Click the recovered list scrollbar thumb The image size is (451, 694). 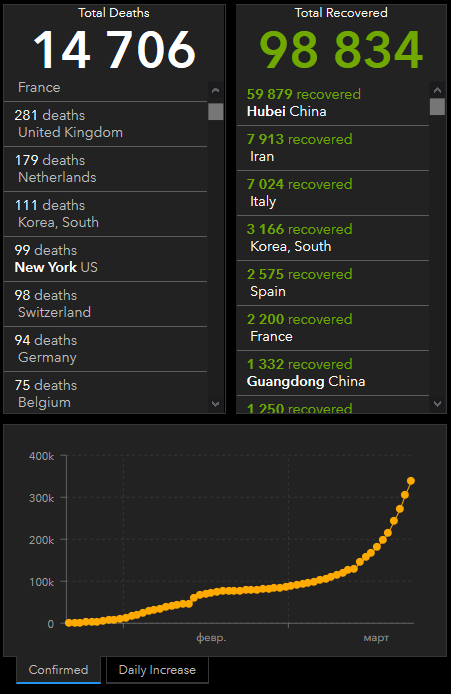pos(437,107)
